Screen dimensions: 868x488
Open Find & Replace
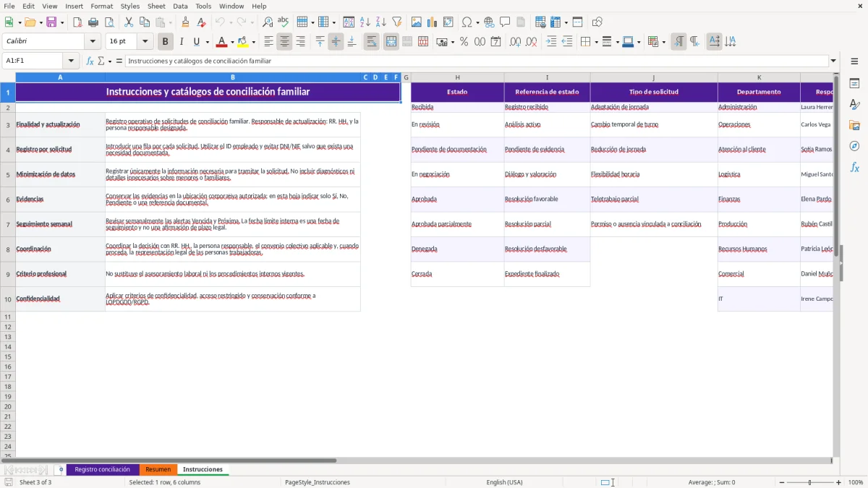click(x=268, y=22)
